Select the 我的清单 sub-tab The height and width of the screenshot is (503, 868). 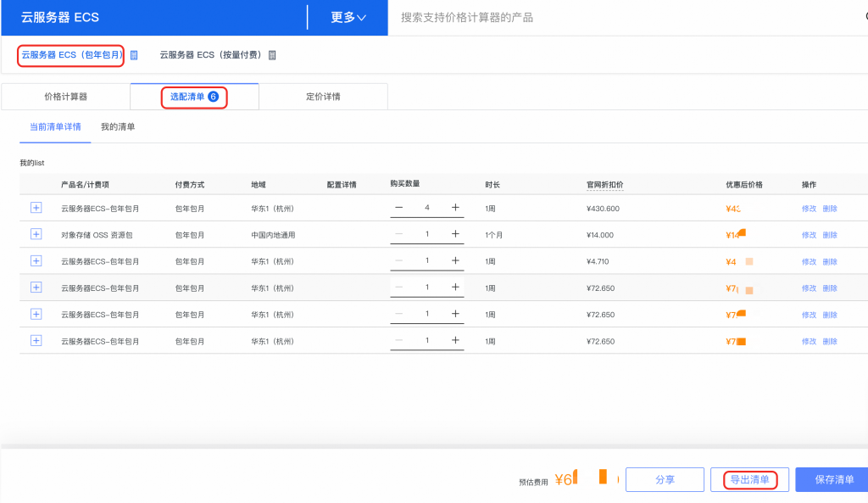point(118,127)
